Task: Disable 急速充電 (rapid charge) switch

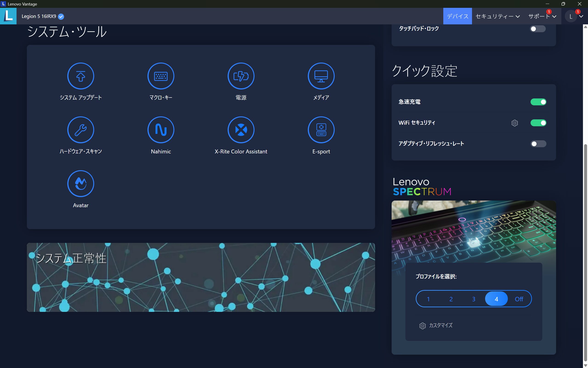Action: (x=538, y=102)
